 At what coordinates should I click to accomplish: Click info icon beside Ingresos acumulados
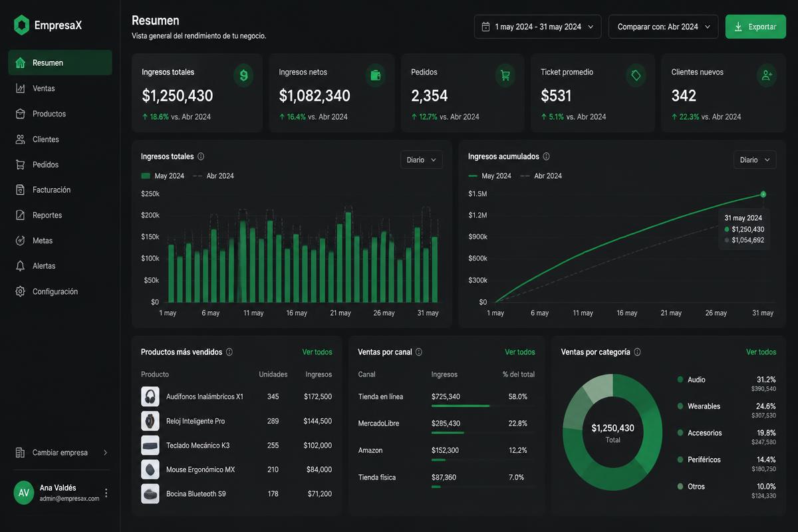(546, 156)
